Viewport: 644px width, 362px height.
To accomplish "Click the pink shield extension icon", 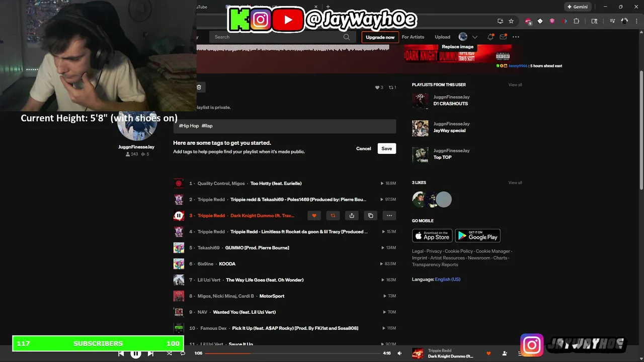I will pos(552,21).
